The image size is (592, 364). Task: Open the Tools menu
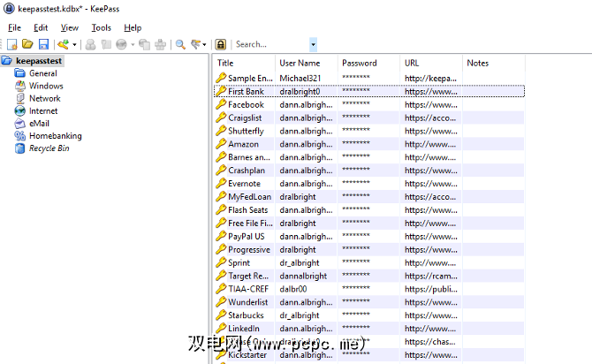click(x=102, y=28)
